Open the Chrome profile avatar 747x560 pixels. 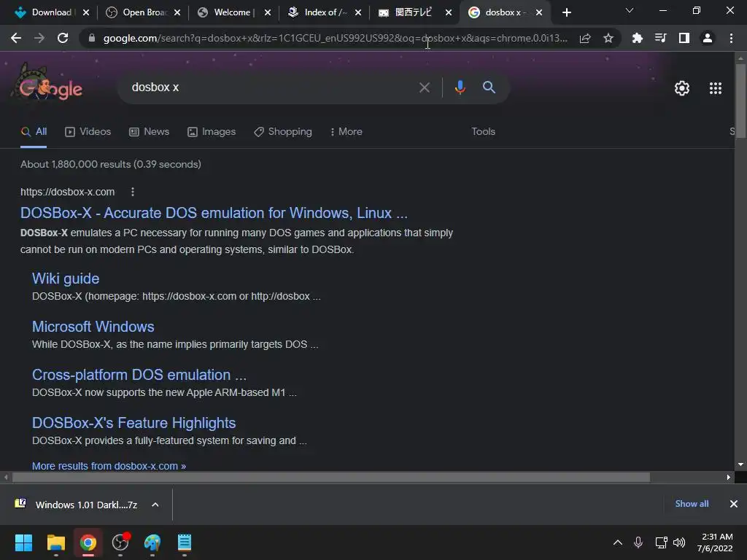(x=708, y=38)
